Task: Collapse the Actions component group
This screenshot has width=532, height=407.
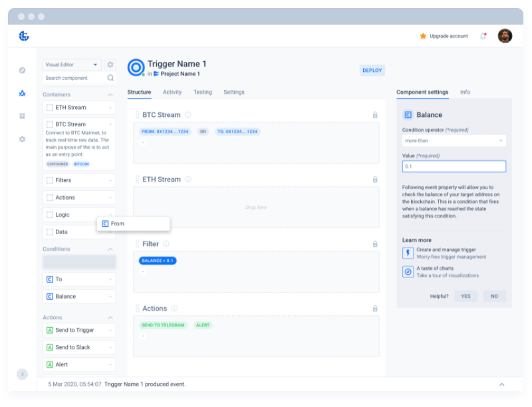Action: [110, 318]
